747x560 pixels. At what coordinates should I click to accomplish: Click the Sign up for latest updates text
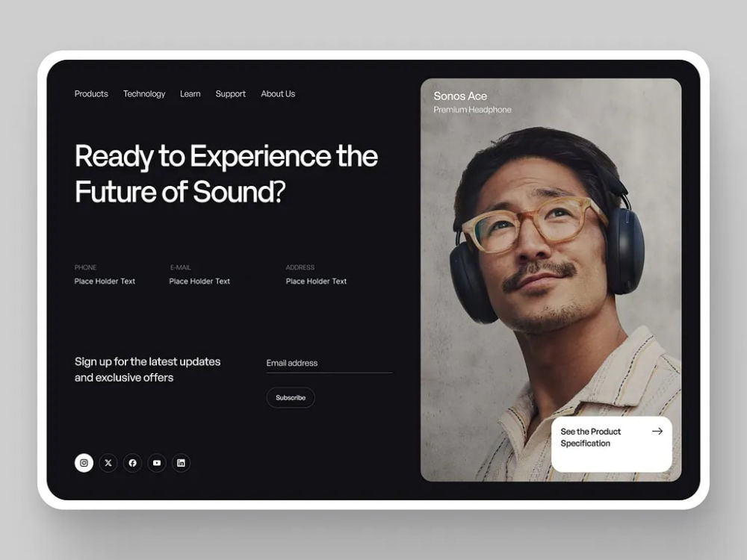(x=148, y=370)
